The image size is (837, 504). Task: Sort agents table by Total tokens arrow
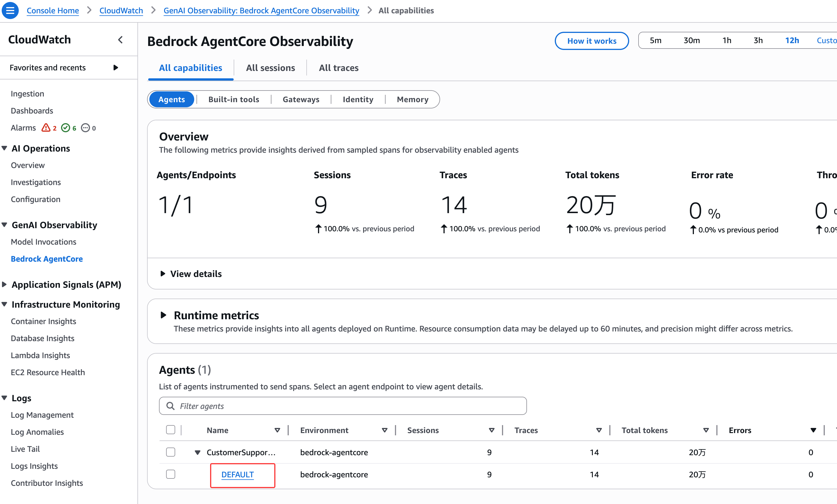[706, 430]
